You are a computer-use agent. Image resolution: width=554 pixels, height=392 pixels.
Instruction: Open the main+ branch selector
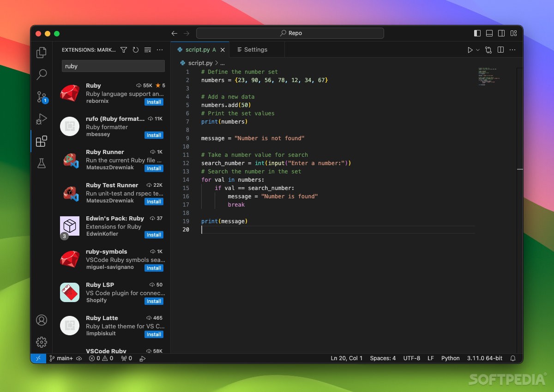point(61,358)
